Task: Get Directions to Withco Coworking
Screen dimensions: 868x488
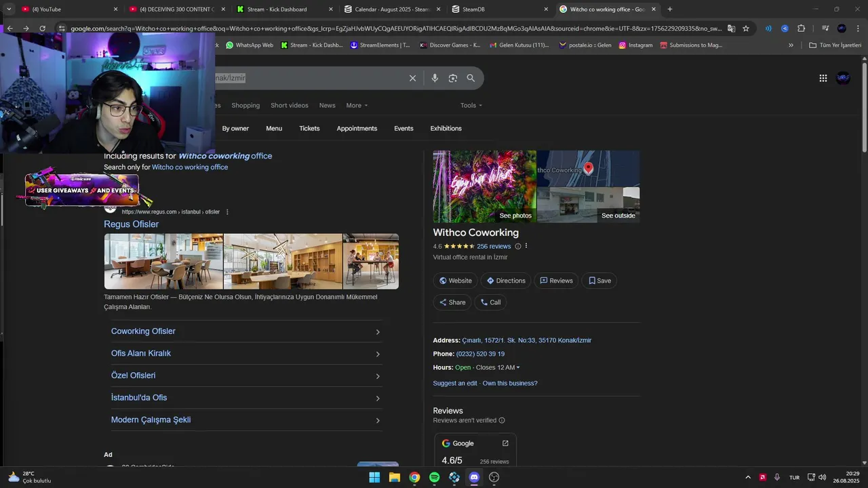Action: (x=506, y=281)
